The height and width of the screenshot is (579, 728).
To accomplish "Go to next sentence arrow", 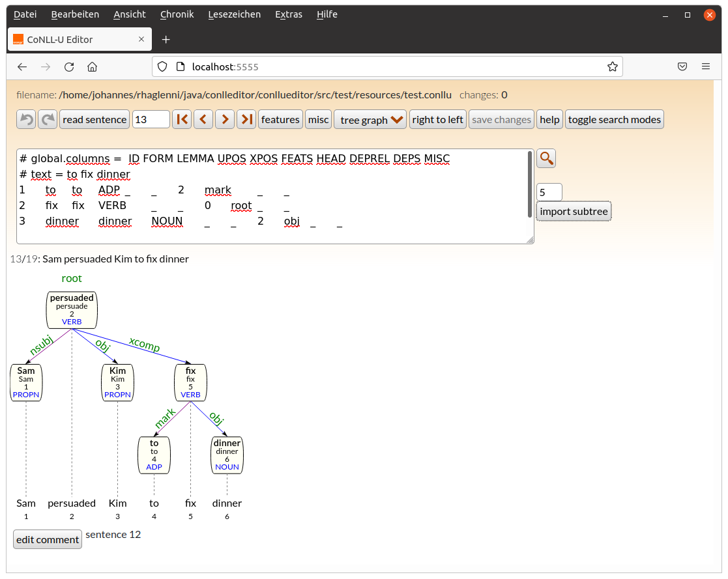I will pos(225,120).
